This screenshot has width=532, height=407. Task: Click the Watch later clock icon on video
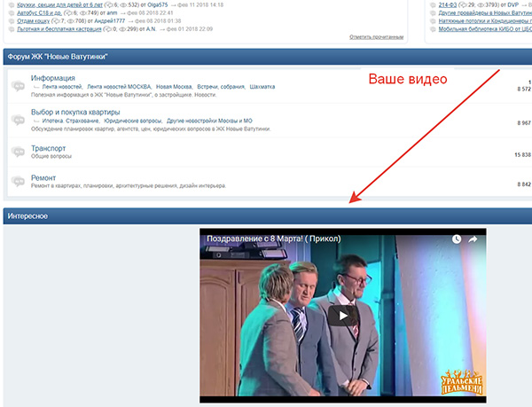coord(457,239)
